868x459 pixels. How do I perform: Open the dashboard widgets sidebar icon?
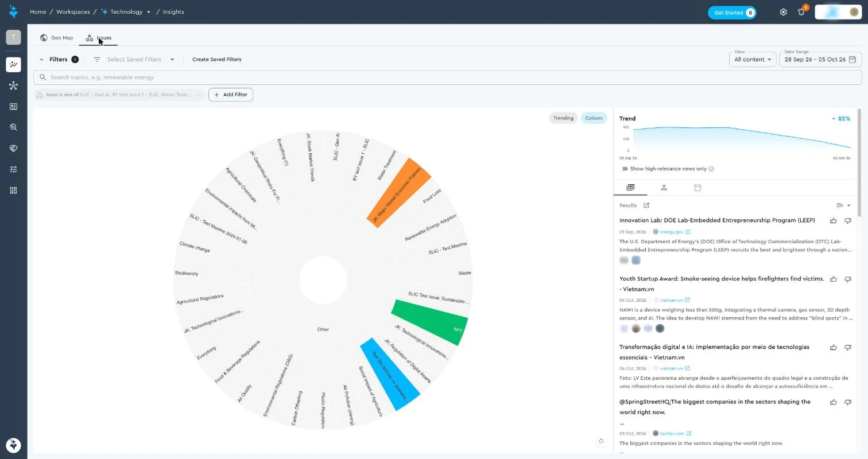pos(13,190)
